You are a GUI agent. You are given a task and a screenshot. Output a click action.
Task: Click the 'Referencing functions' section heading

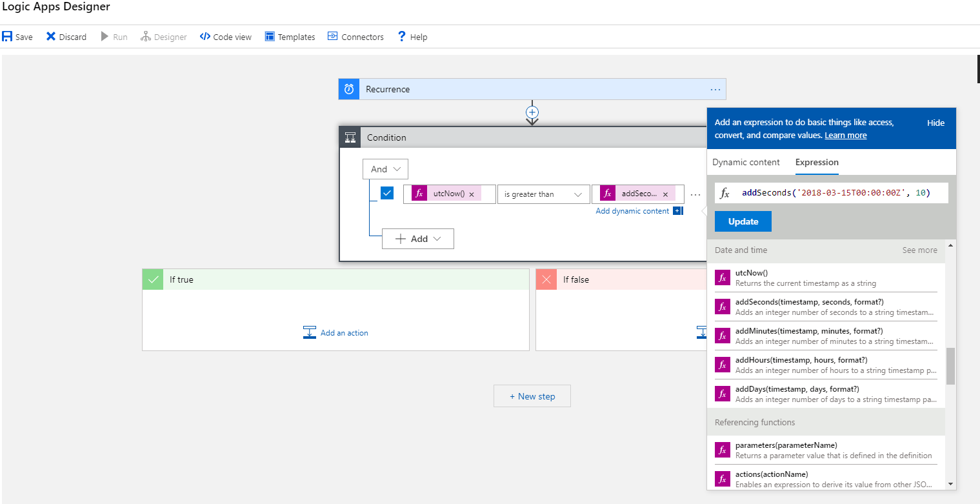(755, 423)
